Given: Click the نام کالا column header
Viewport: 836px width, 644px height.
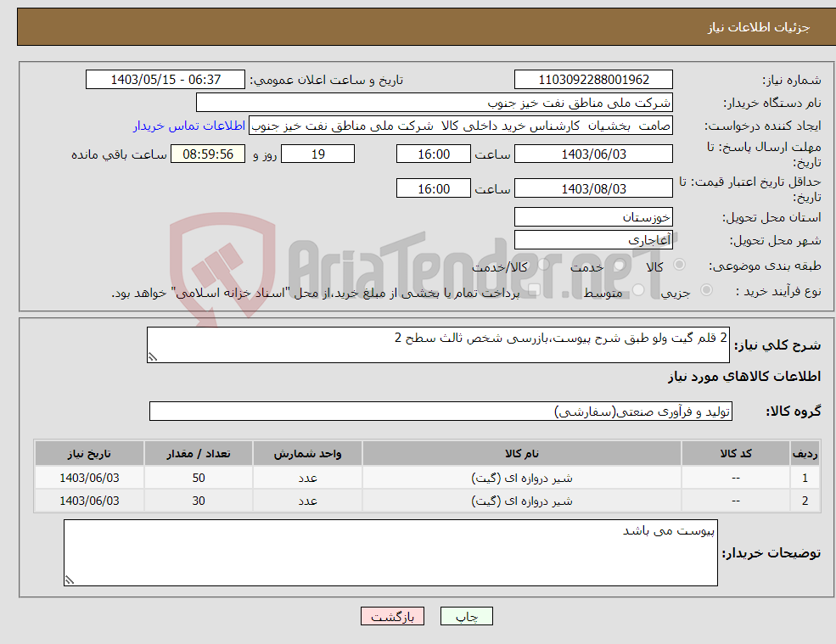Looking at the screenshot, I should (x=522, y=454).
